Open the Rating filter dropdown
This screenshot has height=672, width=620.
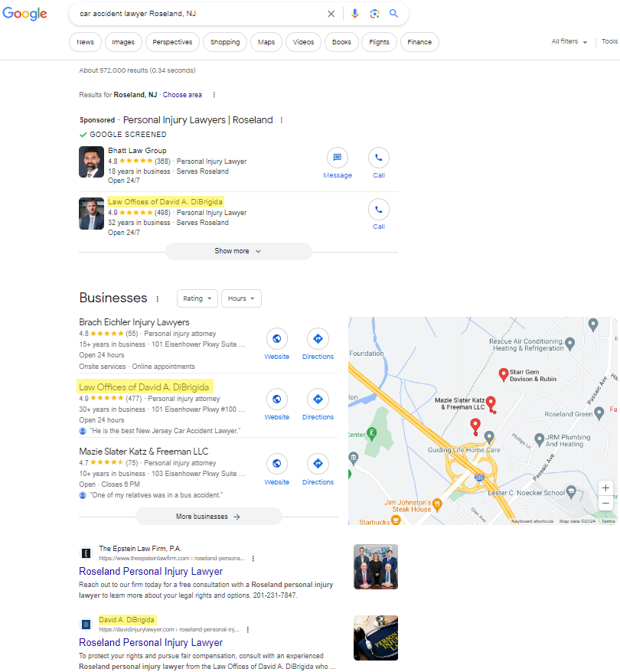[197, 298]
